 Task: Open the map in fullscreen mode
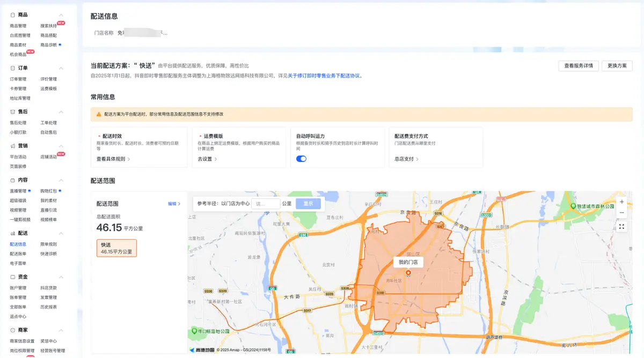622,227
